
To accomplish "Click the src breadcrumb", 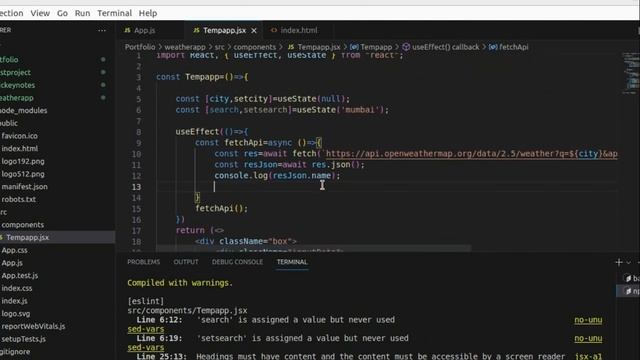I will (x=220, y=47).
